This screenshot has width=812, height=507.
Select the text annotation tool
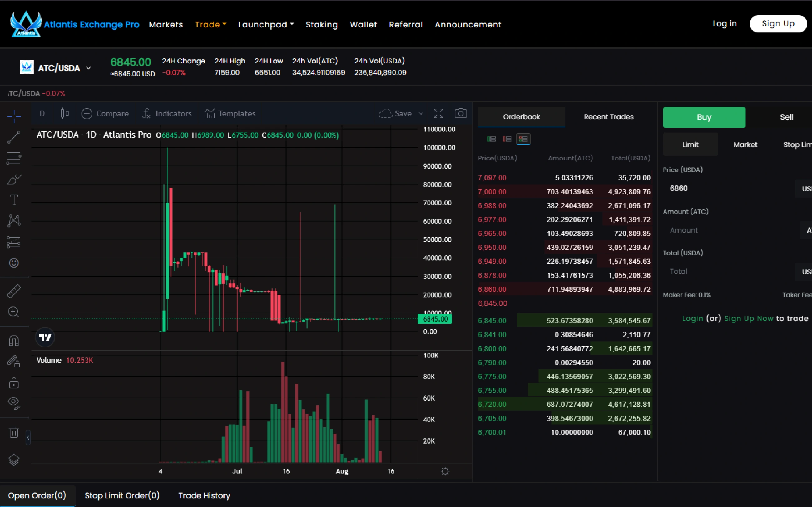click(14, 200)
